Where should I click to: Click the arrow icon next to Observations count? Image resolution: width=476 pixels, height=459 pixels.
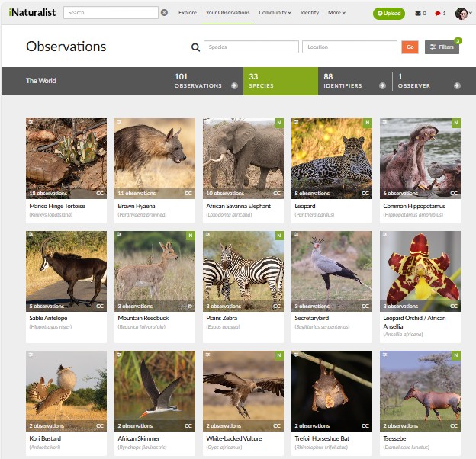coord(234,85)
